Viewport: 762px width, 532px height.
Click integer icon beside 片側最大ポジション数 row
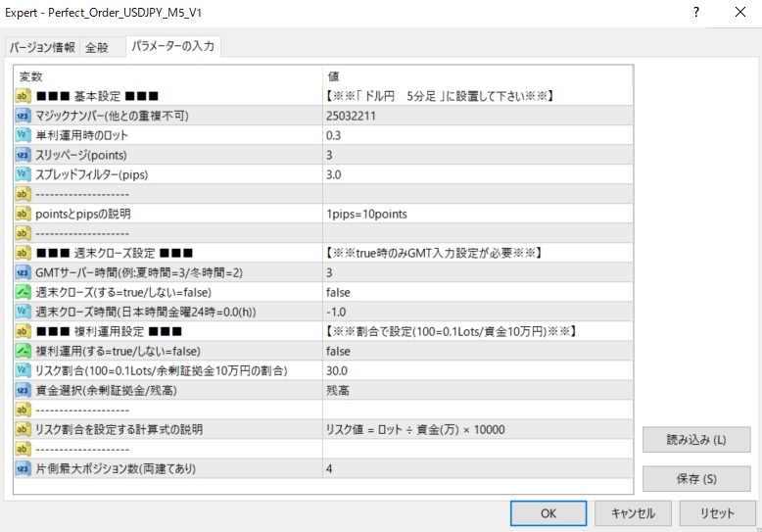[x=23, y=468]
